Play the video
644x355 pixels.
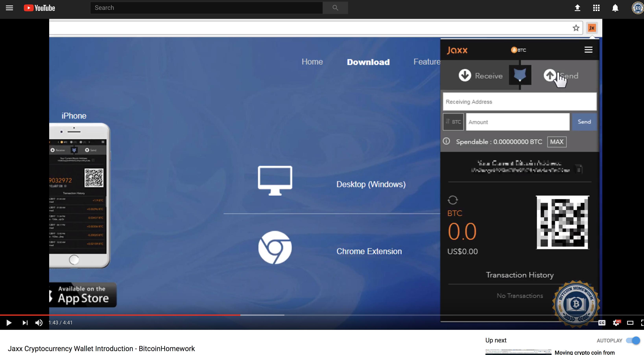pos(9,323)
